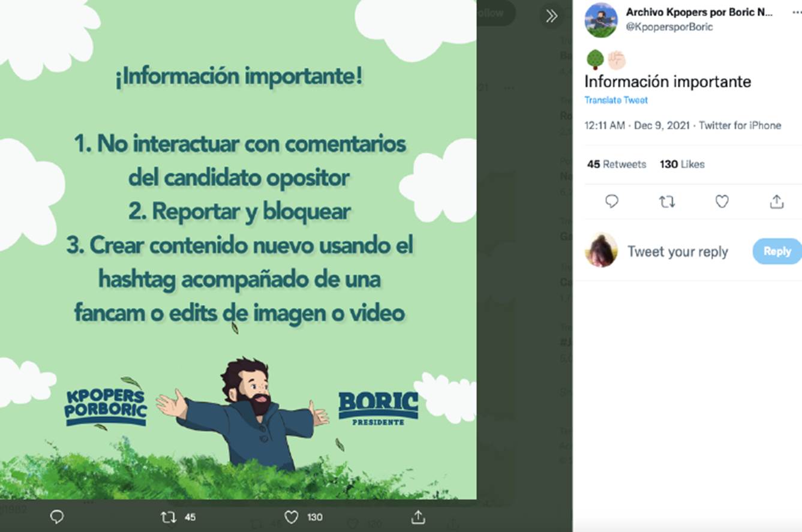View the 45 Retweets list
Viewport: 802px width, 532px height.
click(x=617, y=164)
